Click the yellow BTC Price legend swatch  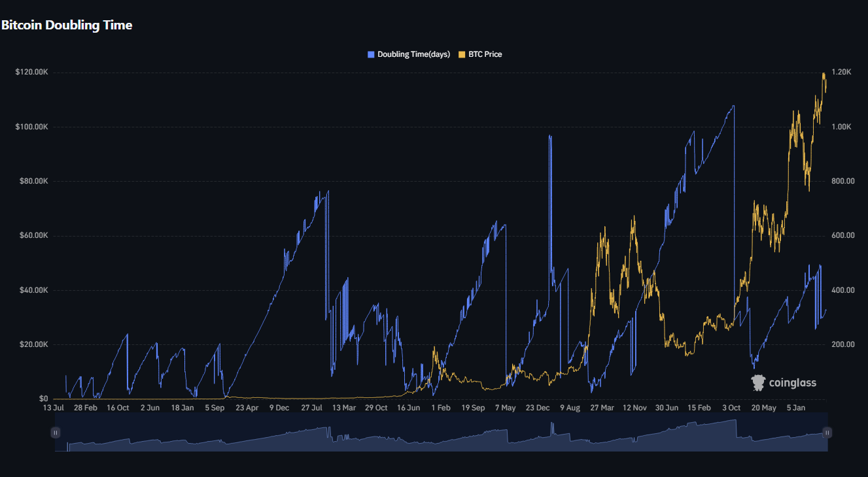462,54
